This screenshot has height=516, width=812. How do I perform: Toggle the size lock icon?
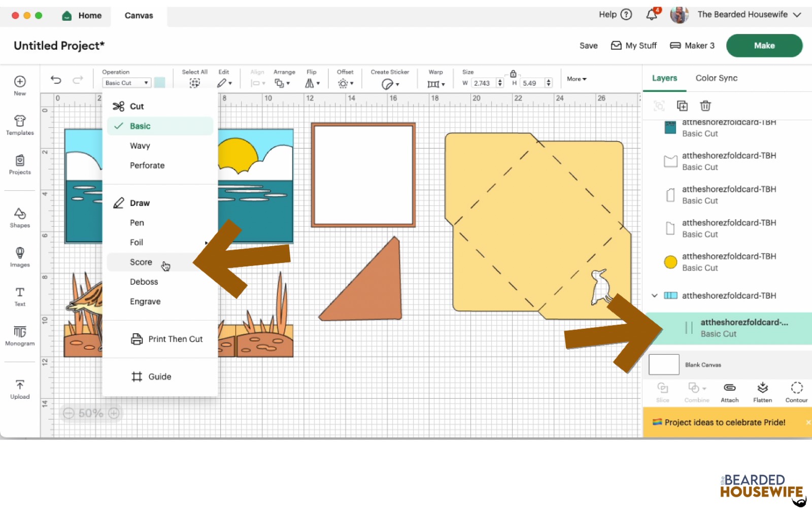point(513,74)
